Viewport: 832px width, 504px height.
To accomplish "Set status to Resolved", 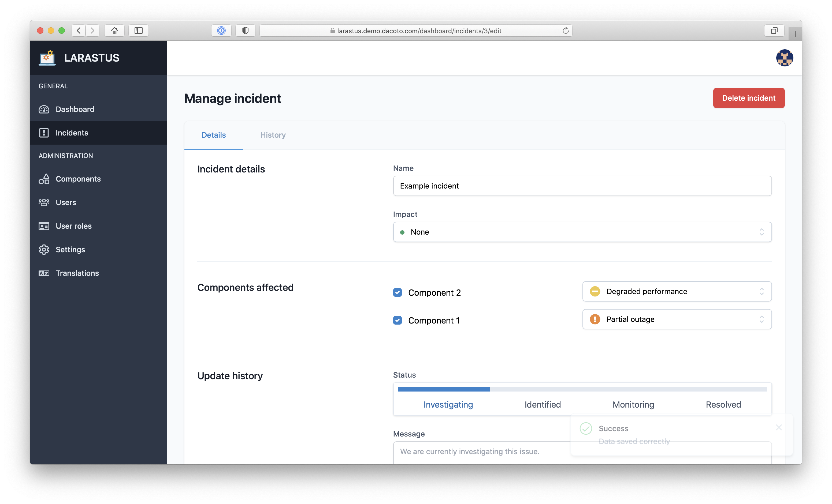I will tap(723, 404).
